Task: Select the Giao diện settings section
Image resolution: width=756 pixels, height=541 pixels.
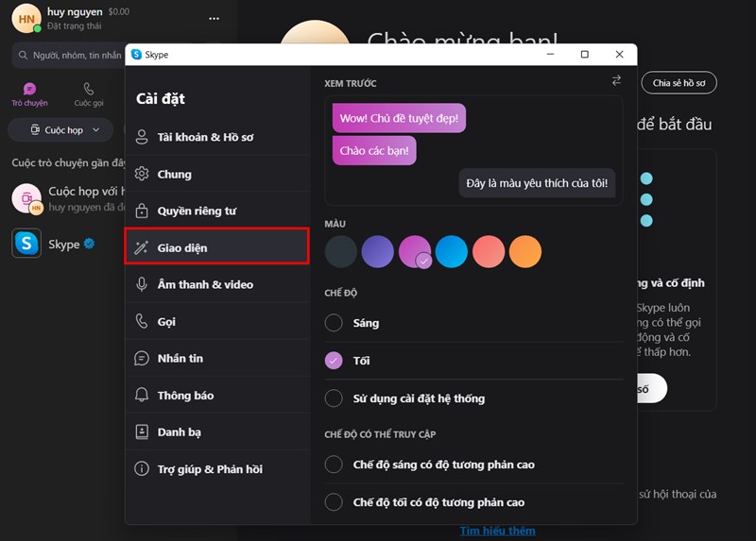Action: (x=217, y=247)
